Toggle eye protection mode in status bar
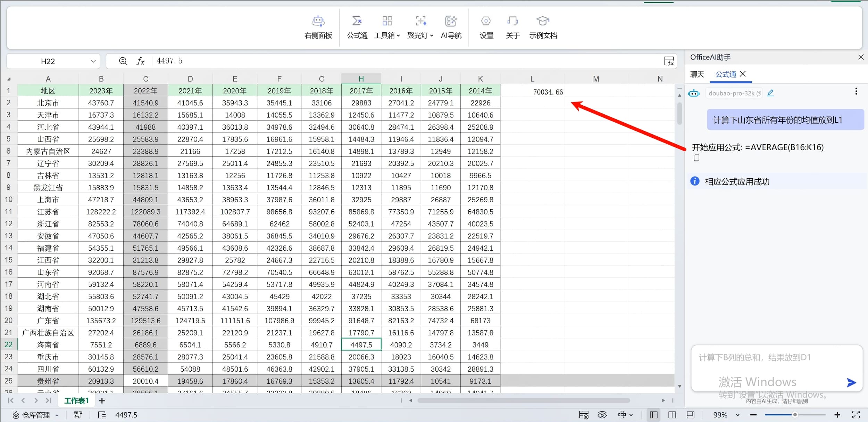868x422 pixels. click(602, 415)
